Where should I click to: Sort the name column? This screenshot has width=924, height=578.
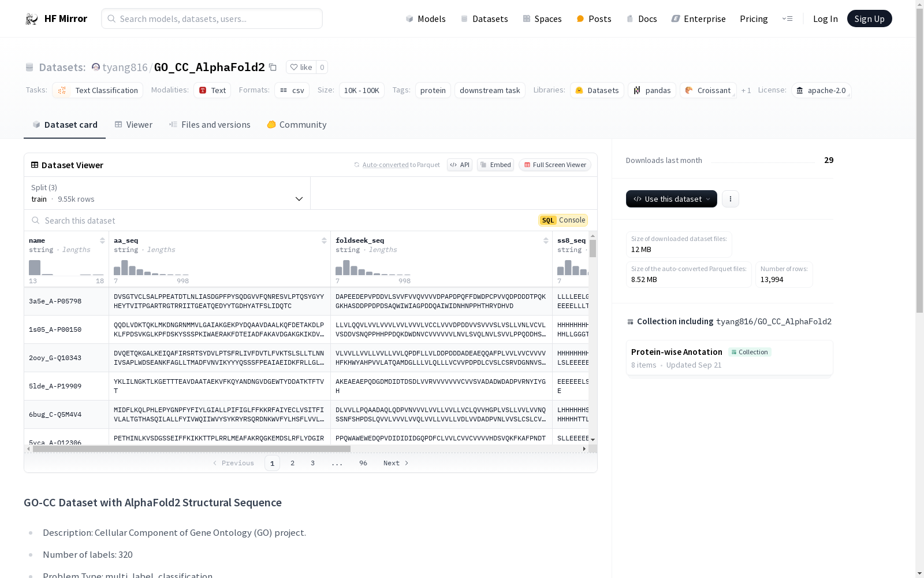click(102, 240)
